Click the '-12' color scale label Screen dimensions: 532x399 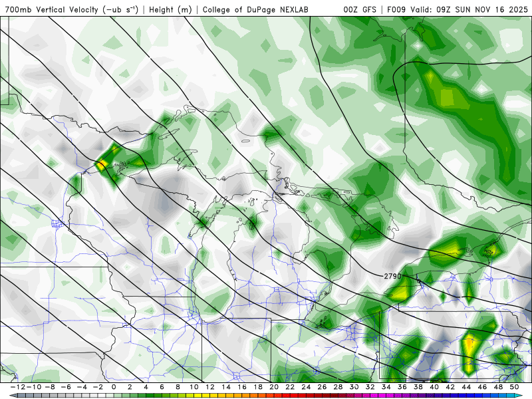(x=18, y=387)
